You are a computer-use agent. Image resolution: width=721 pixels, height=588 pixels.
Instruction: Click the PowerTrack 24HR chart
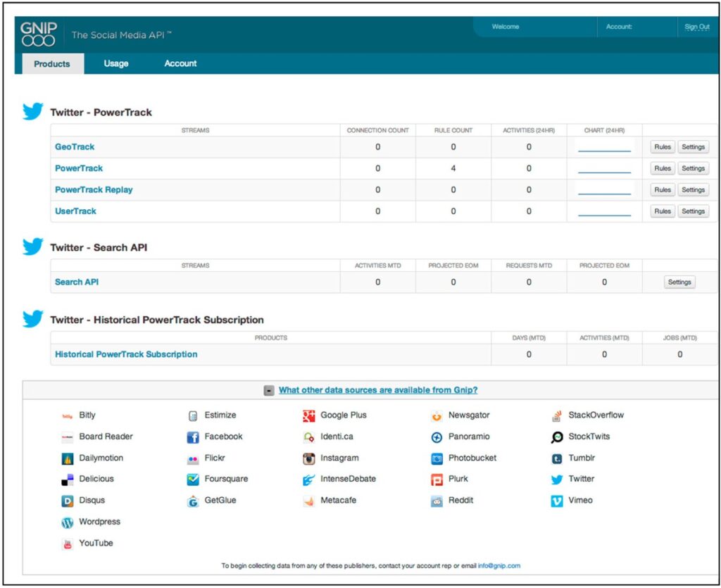[x=604, y=169]
